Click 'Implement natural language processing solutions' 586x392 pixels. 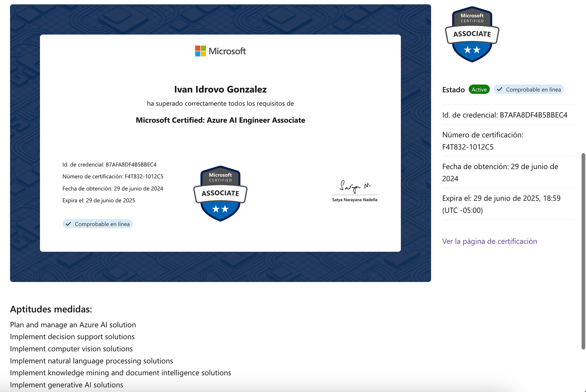pos(92,361)
